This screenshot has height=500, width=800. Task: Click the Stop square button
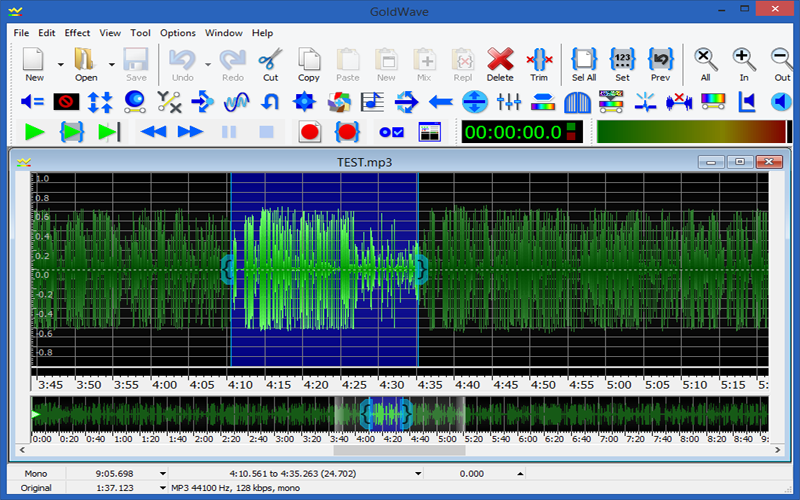coord(266,133)
